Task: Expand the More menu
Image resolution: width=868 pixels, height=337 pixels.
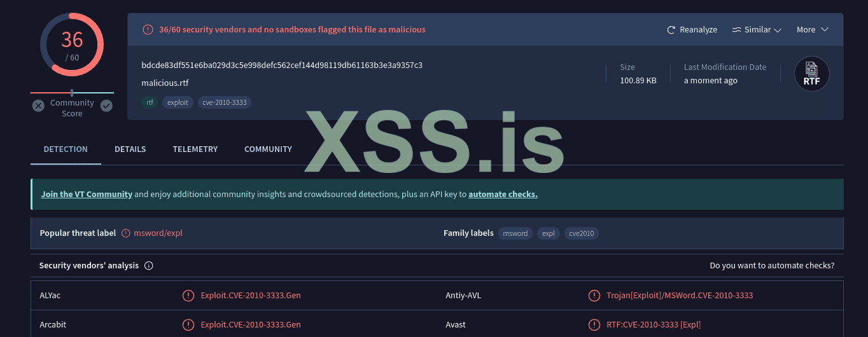Action: point(812,30)
